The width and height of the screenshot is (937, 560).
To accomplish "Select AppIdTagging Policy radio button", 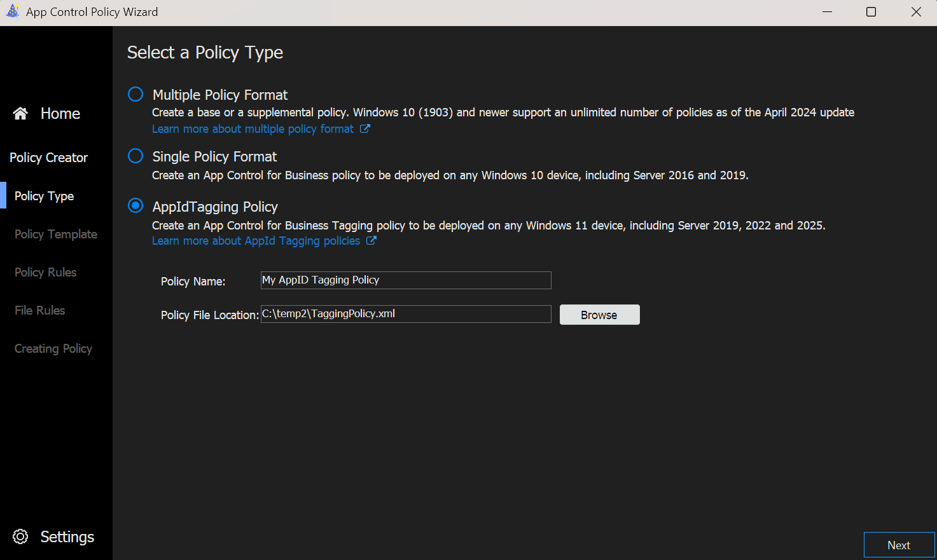I will pyautogui.click(x=135, y=206).
